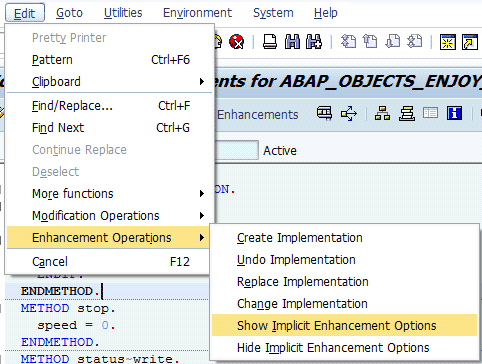Viewport: 482px width, 364px height.
Task: Click the Find Next binoculars icon
Action: point(314,42)
